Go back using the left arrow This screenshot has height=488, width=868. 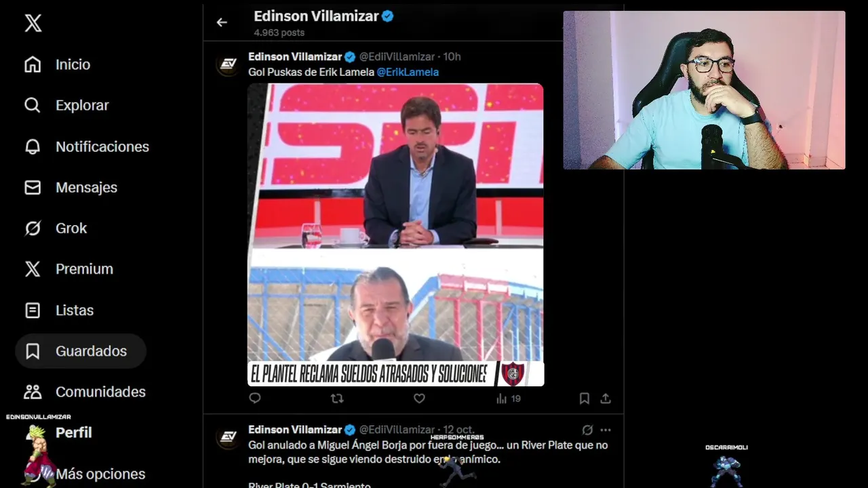[x=222, y=22]
